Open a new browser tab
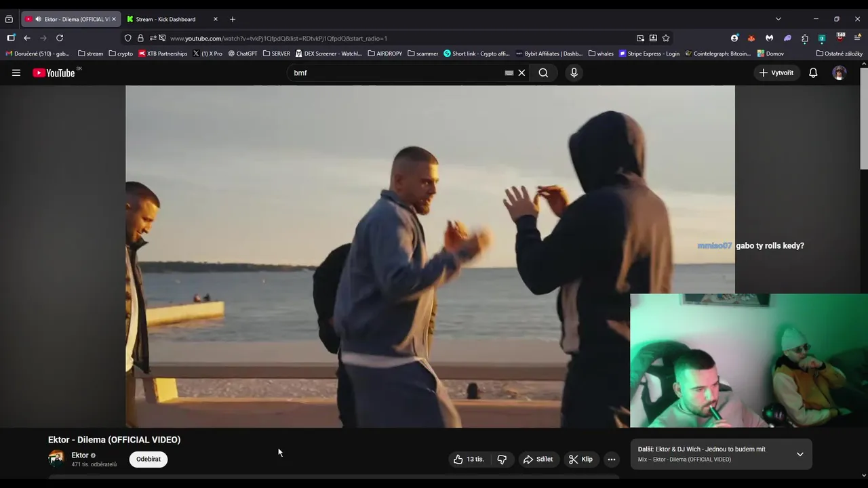This screenshot has height=488, width=868. pyautogui.click(x=233, y=19)
